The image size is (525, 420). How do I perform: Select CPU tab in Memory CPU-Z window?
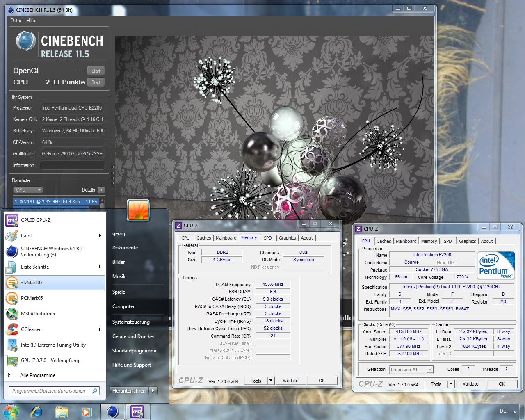[185, 238]
